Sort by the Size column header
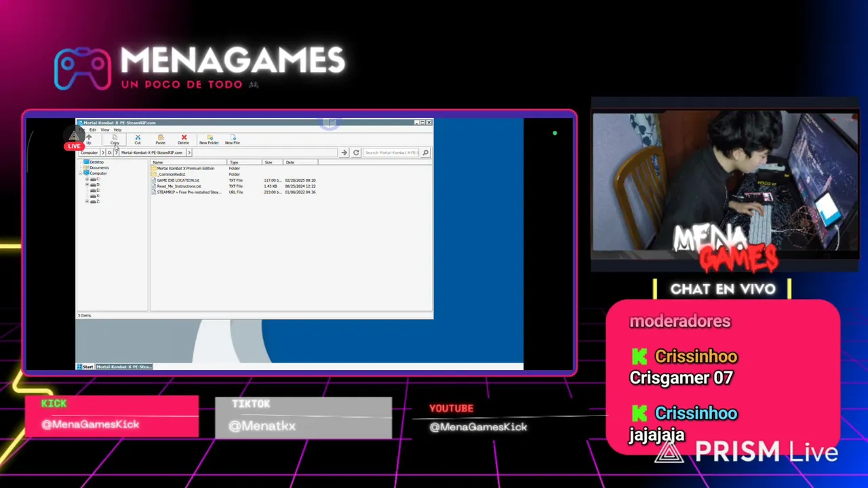Screen dimensions: 868x488 [x=273, y=163]
